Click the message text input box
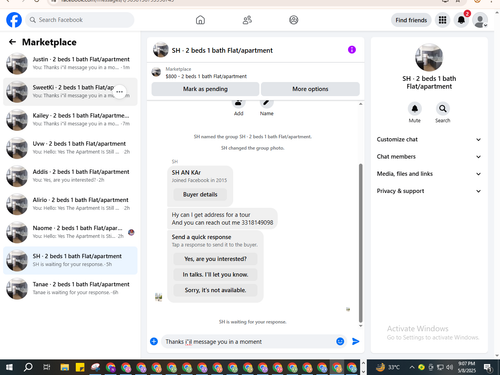Image resolution: width=500 pixels, height=375 pixels. (248, 342)
